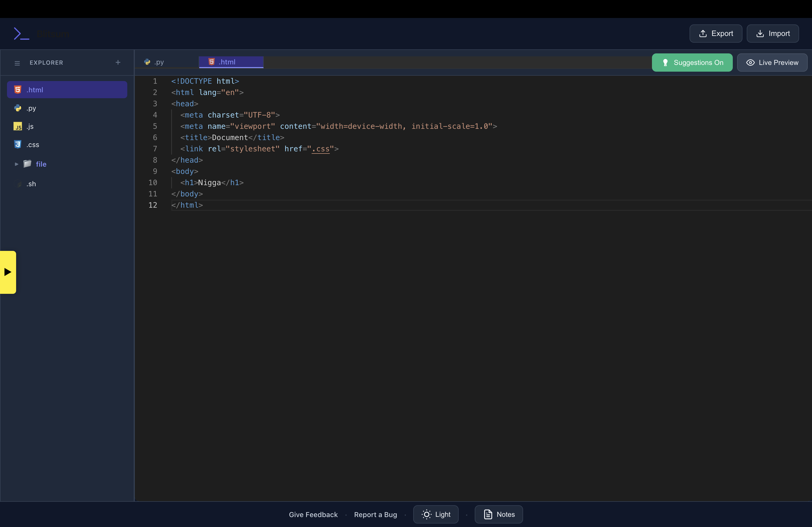The height and width of the screenshot is (527, 812).
Task: Open the Give Feedback link
Action: [x=313, y=515]
